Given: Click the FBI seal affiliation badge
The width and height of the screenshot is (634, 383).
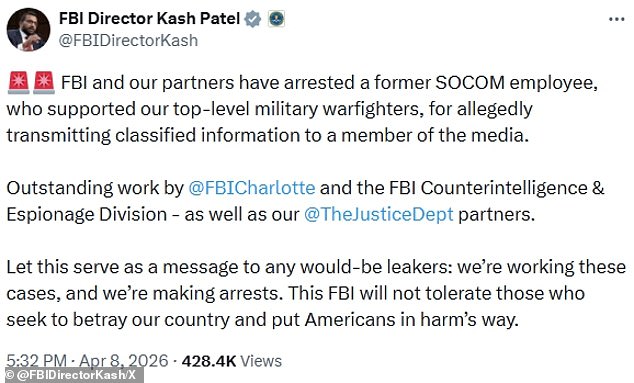Looking at the screenshot, I should coord(277,19).
